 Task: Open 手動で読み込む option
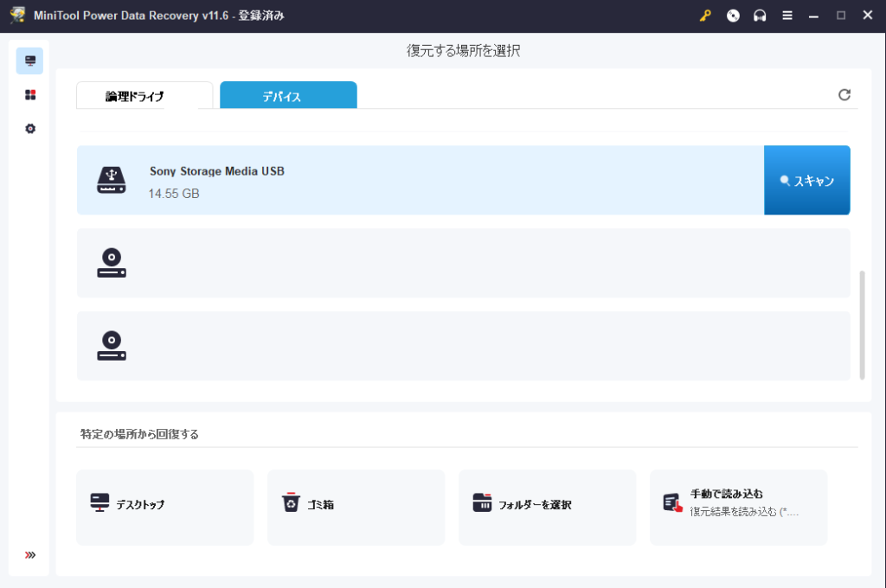[739, 508]
